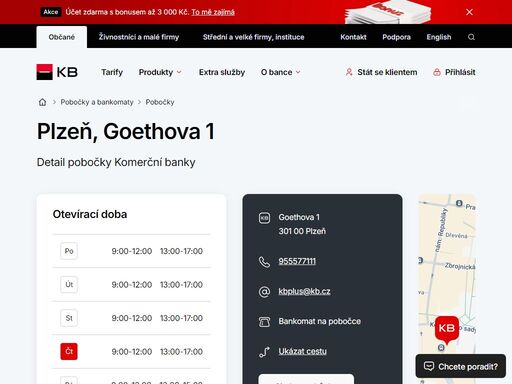Close the red promo banner
Screen dimensions: 512x384
(x=469, y=12)
